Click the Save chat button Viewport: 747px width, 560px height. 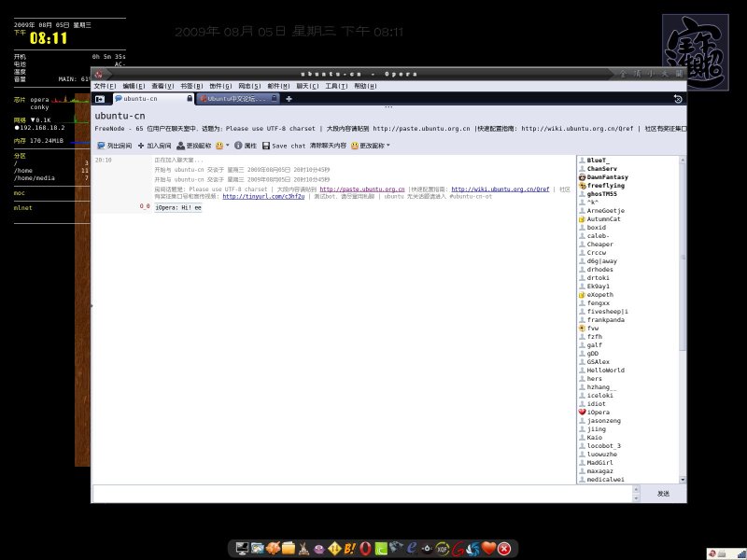click(284, 146)
